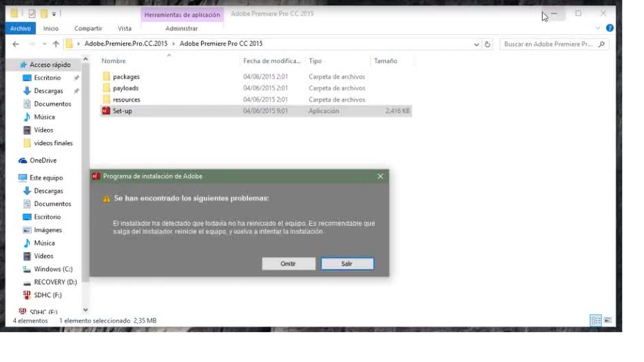Click the warning icon in the installer dialog
The height and width of the screenshot is (362, 644).
click(107, 199)
